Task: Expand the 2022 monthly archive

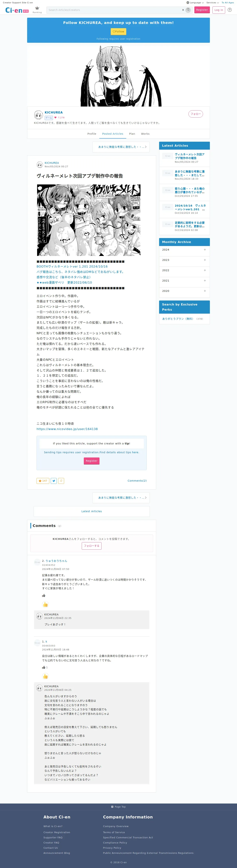Action: point(184,270)
